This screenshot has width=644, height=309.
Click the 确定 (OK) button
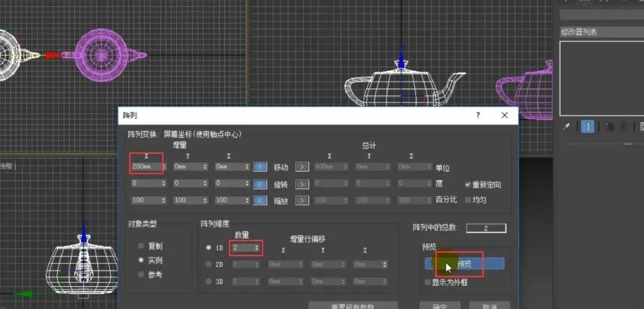click(441, 305)
